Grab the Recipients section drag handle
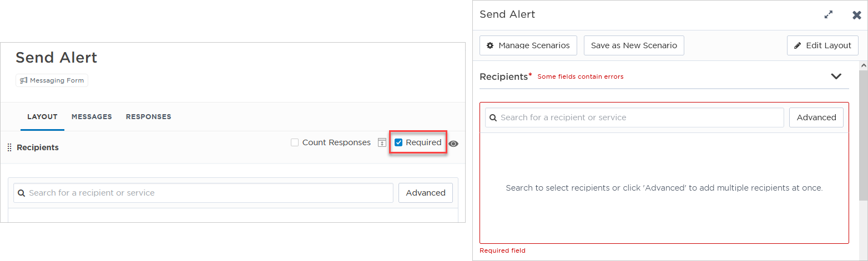This screenshot has height=261, width=868. 9,147
